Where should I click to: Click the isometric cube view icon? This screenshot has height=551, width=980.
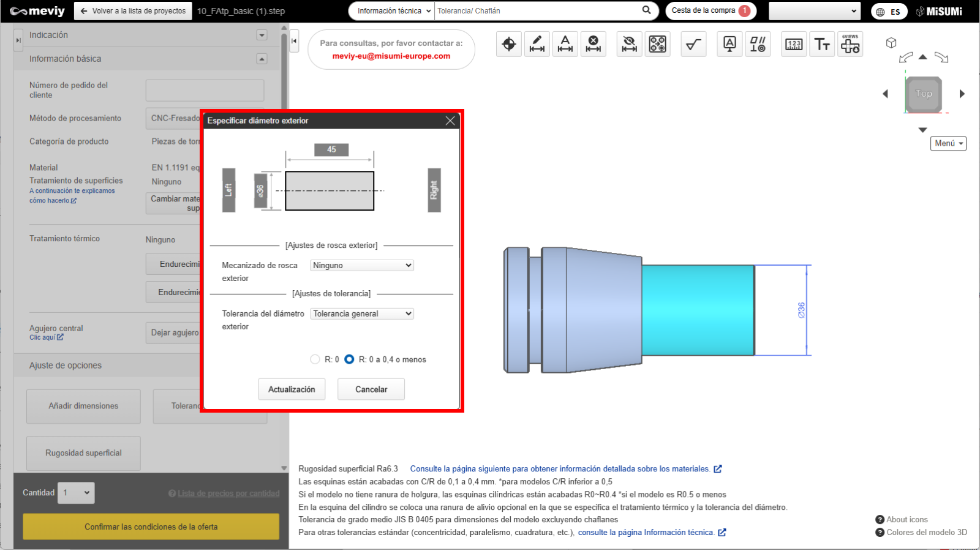point(891,43)
